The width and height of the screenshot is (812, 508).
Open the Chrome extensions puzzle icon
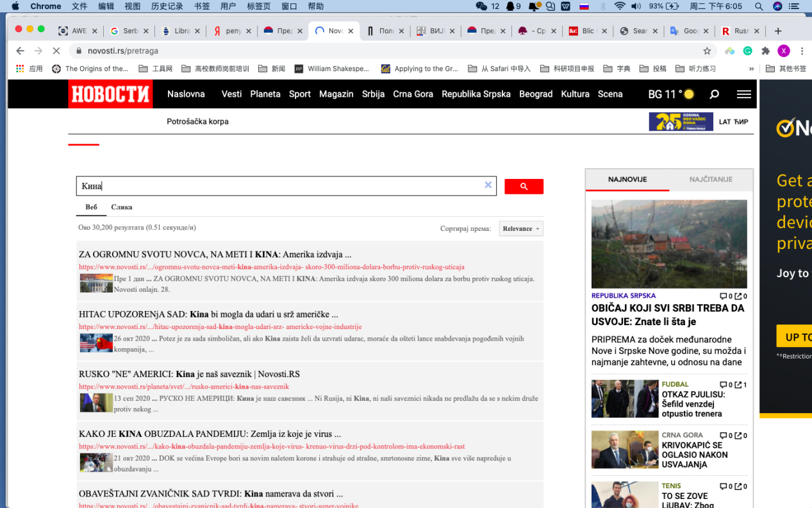click(765, 51)
